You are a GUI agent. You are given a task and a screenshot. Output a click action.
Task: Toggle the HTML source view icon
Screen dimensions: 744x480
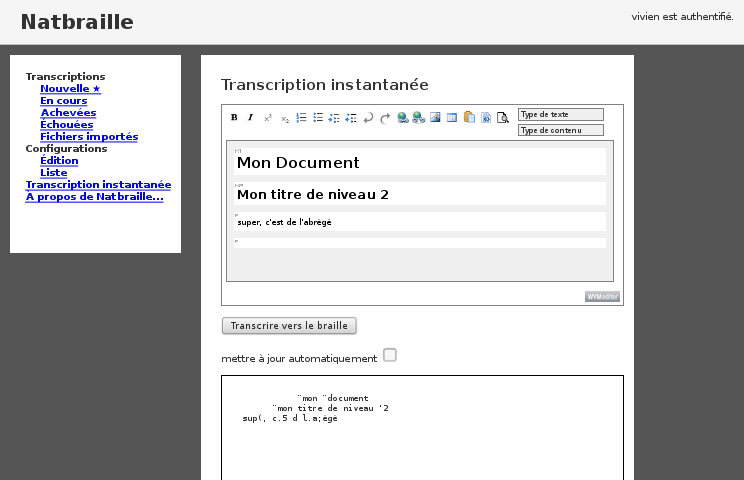point(486,118)
